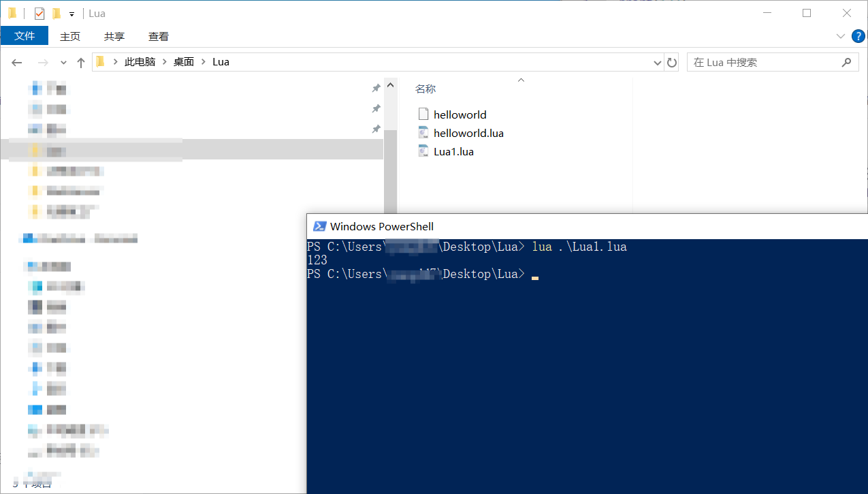Click the third pin icon in navigation pane

click(x=376, y=129)
